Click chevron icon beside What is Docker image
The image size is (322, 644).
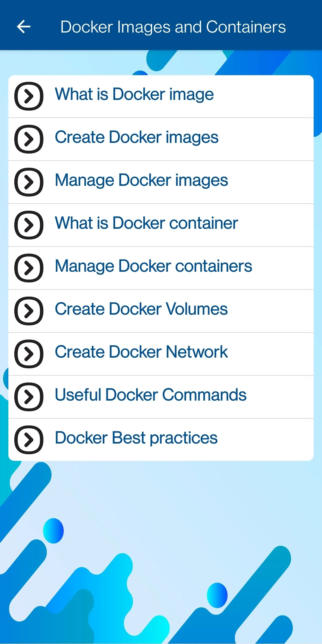[29, 96]
